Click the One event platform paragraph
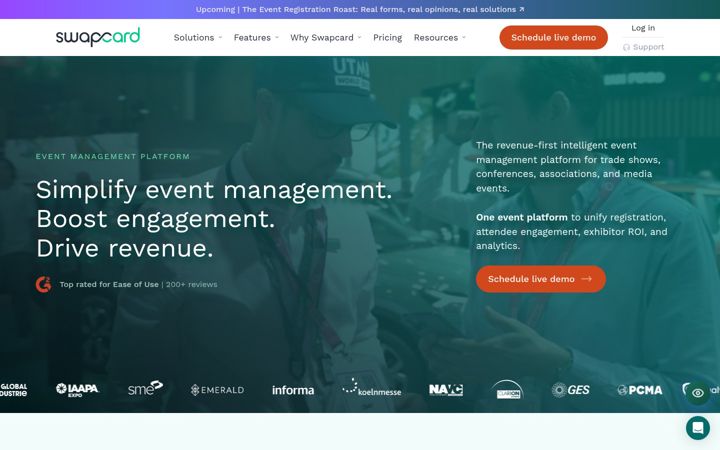The width and height of the screenshot is (720, 450). point(571,231)
